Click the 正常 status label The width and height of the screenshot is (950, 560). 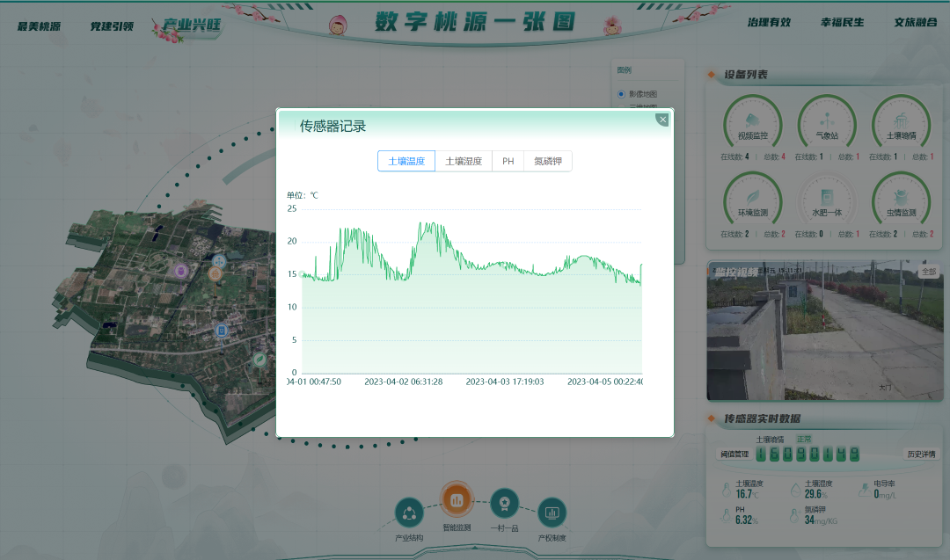point(804,439)
